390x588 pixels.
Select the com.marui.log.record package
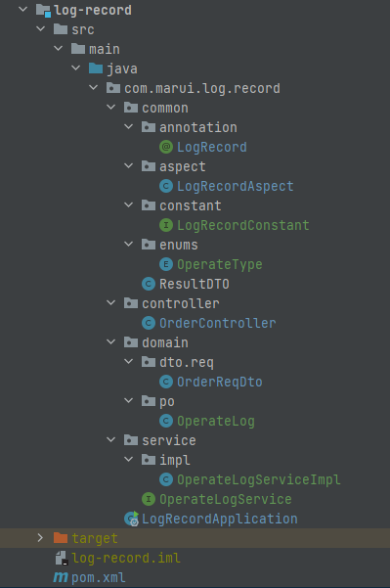click(x=202, y=88)
